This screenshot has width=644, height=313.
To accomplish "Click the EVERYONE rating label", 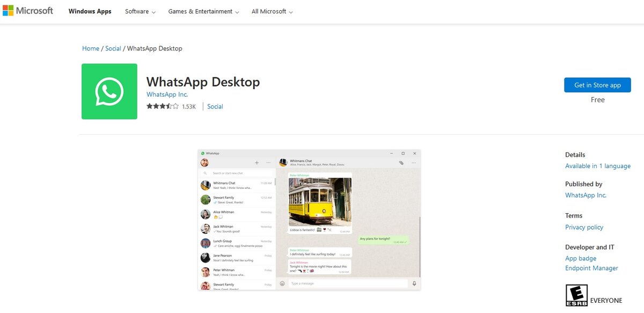I will coord(606,301).
